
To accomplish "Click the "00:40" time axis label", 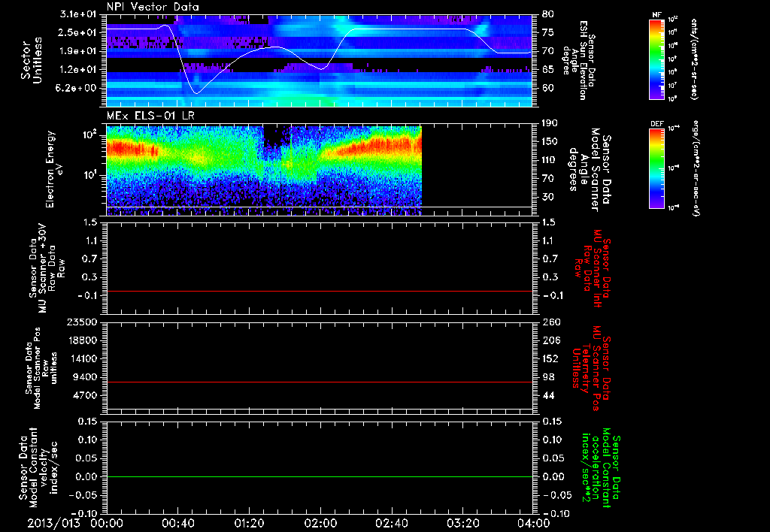I will [x=177, y=523].
